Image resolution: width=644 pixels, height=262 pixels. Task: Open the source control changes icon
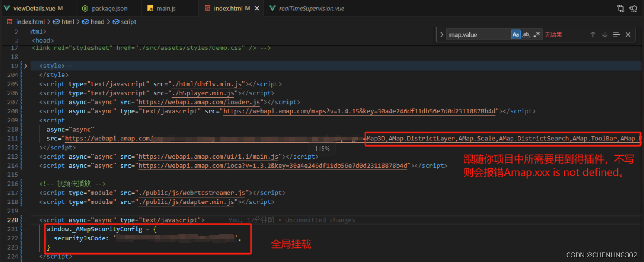tap(621, 8)
